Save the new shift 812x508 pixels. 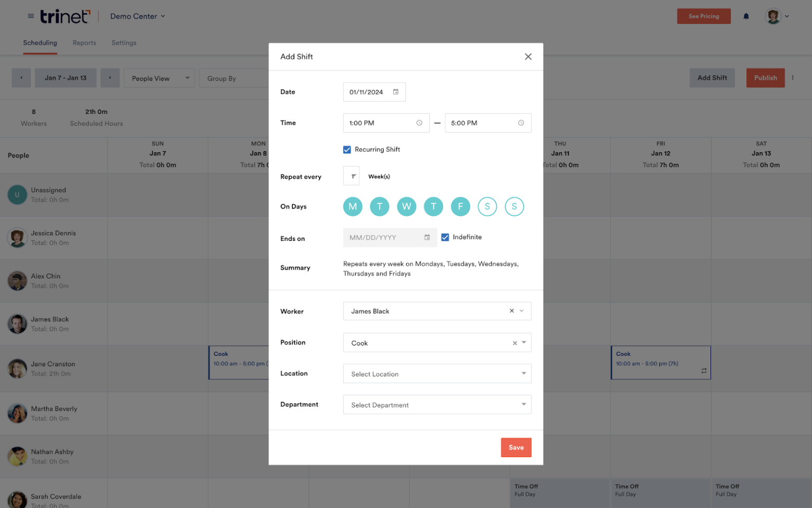(516, 447)
